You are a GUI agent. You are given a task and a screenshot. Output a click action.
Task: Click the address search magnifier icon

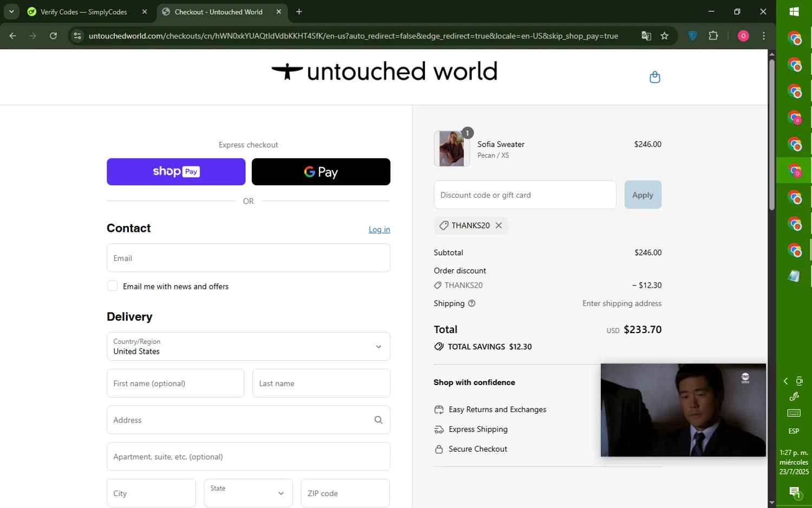(378, 420)
